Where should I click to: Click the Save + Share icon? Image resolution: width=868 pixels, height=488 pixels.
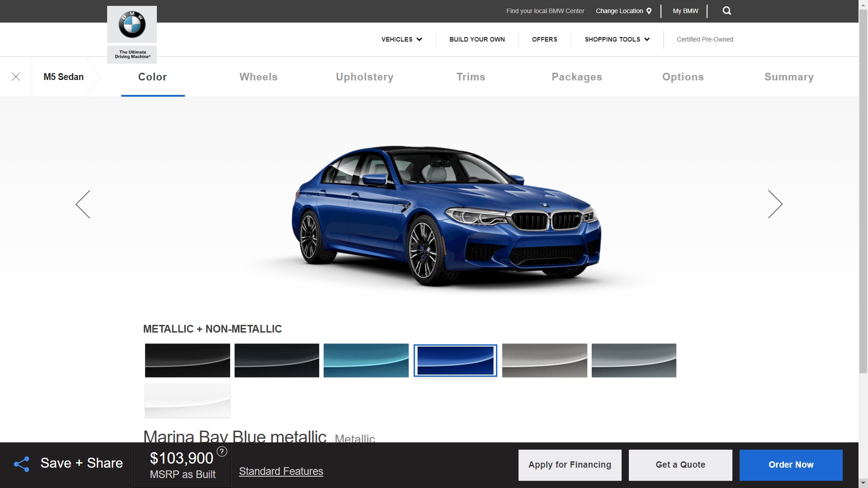coord(22,464)
